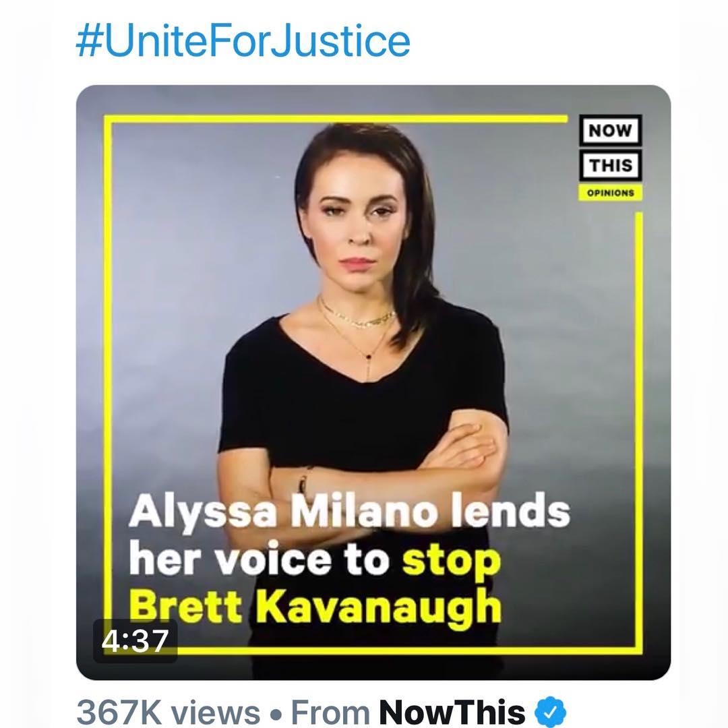Image resolution: width=728 pixels, height=728 pixels.
Task: Click the yellow word 'stop' in caption
Action: click(x=451, y=562)
